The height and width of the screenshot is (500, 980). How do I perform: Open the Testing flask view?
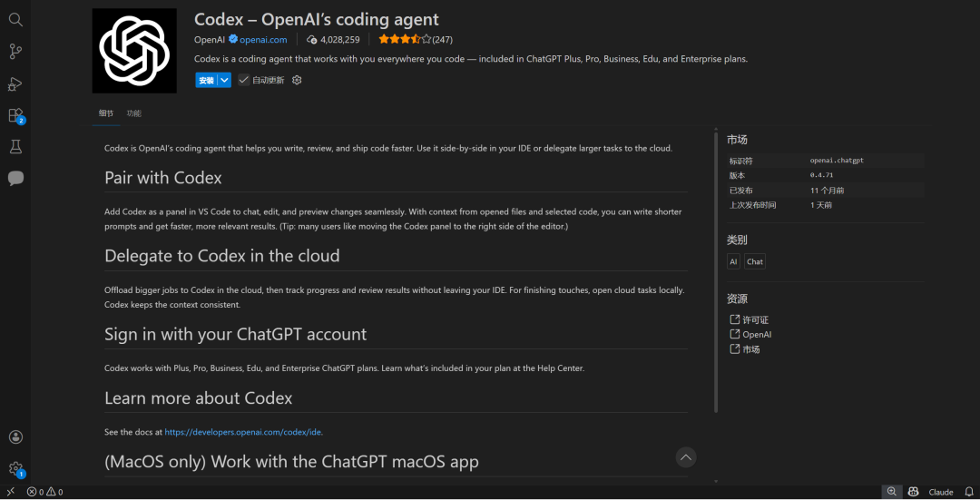tap(15, 147)
